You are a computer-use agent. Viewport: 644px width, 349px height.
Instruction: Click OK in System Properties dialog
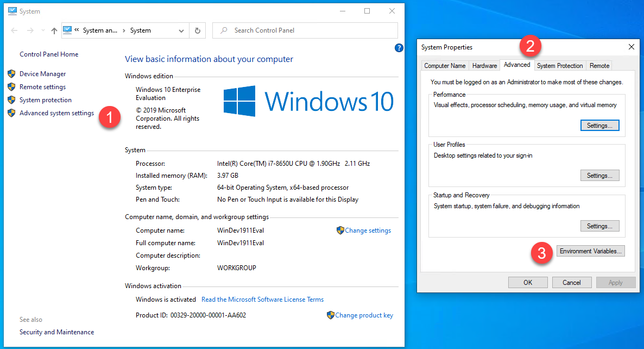pyautogui.click(x=528, y=282)
